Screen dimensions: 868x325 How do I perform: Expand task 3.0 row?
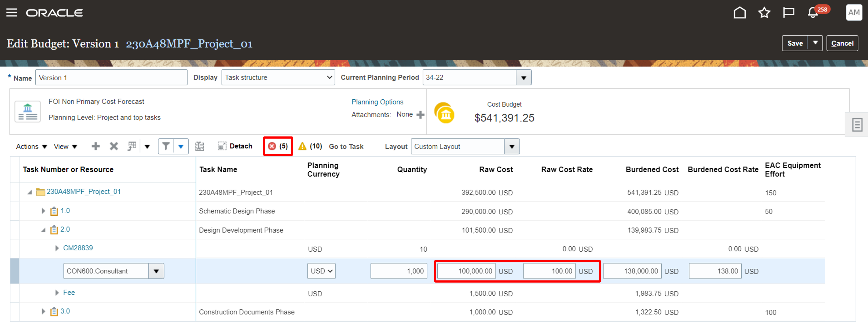(43, 312)
